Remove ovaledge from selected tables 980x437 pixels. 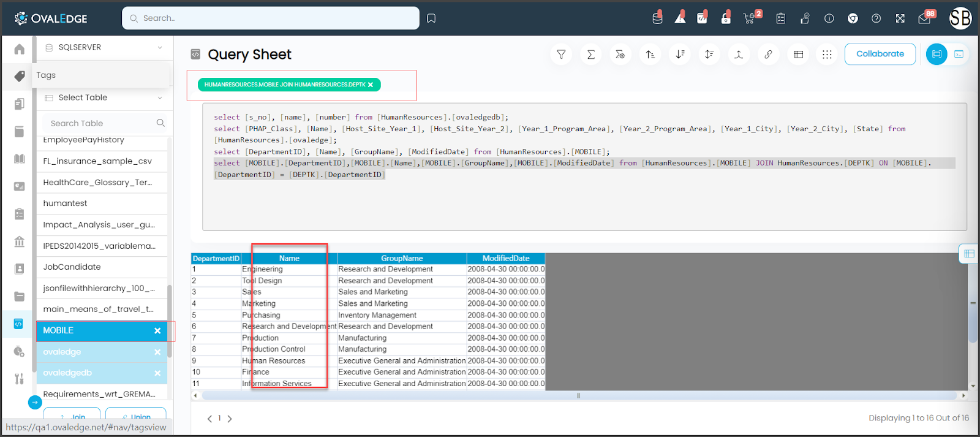[157, 352]
